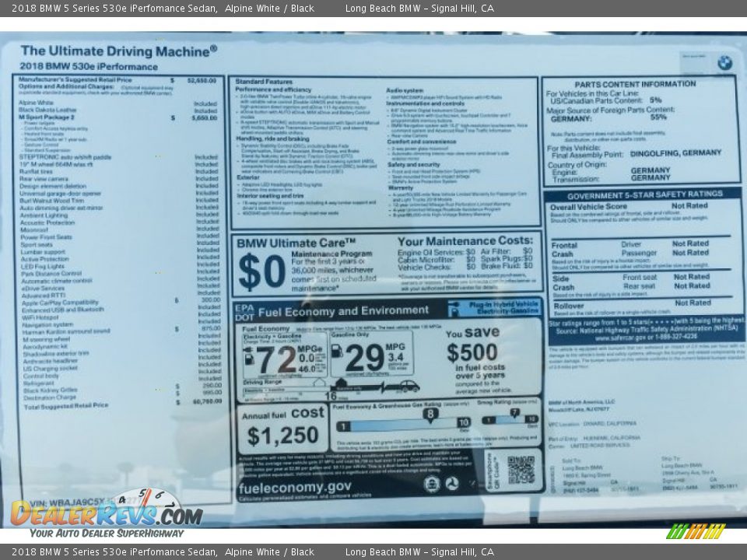This screenshot has height=560, width=747.
Task: Click the Smog Rating scale
Action: click(x=510, y=420)
